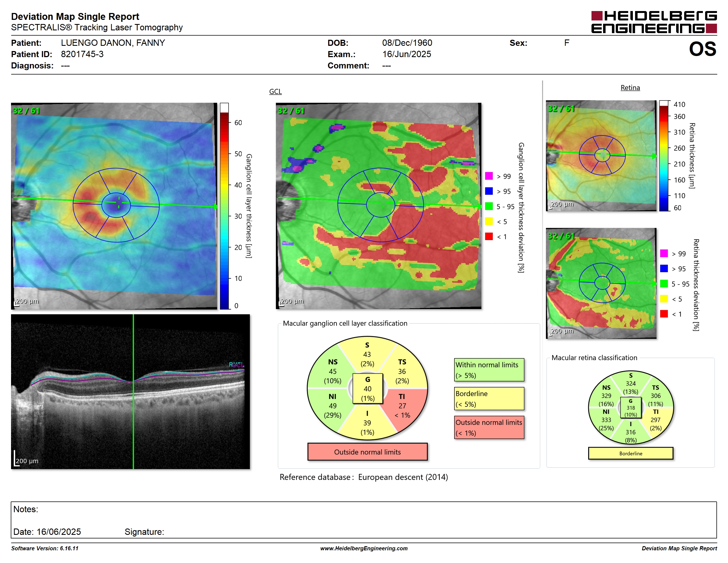
Task: Click the green 5 - 95 swatch in GCL deviation legend
Action: pos(489,206)
